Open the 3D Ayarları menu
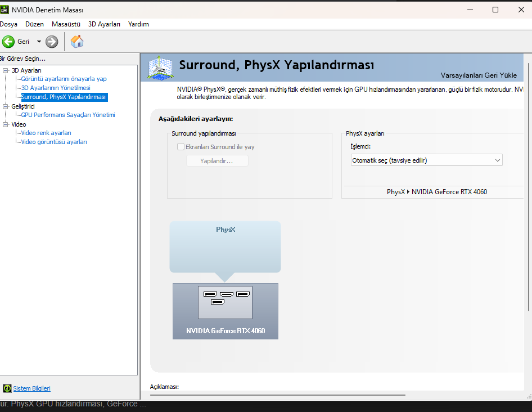 (x=104, y=24)
